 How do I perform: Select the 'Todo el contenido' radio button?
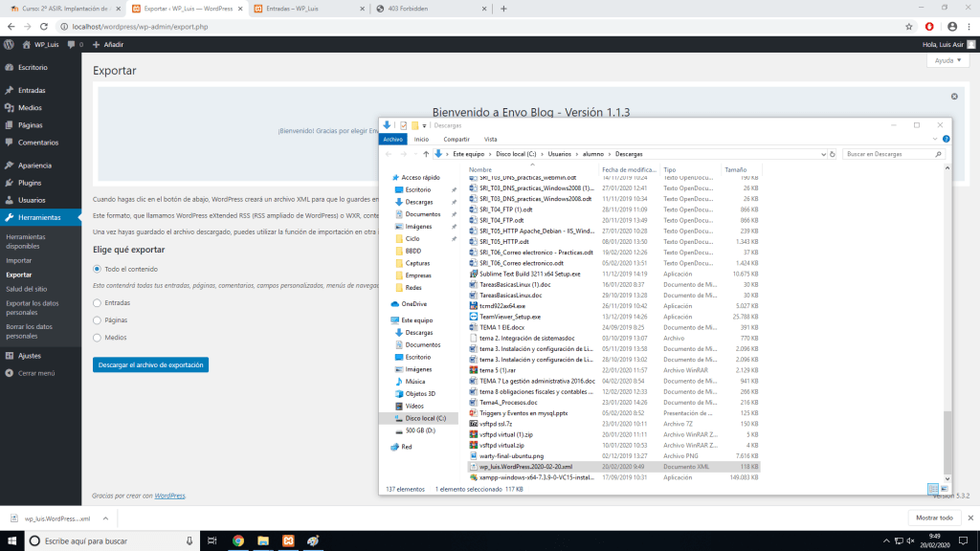pos(98,269)
